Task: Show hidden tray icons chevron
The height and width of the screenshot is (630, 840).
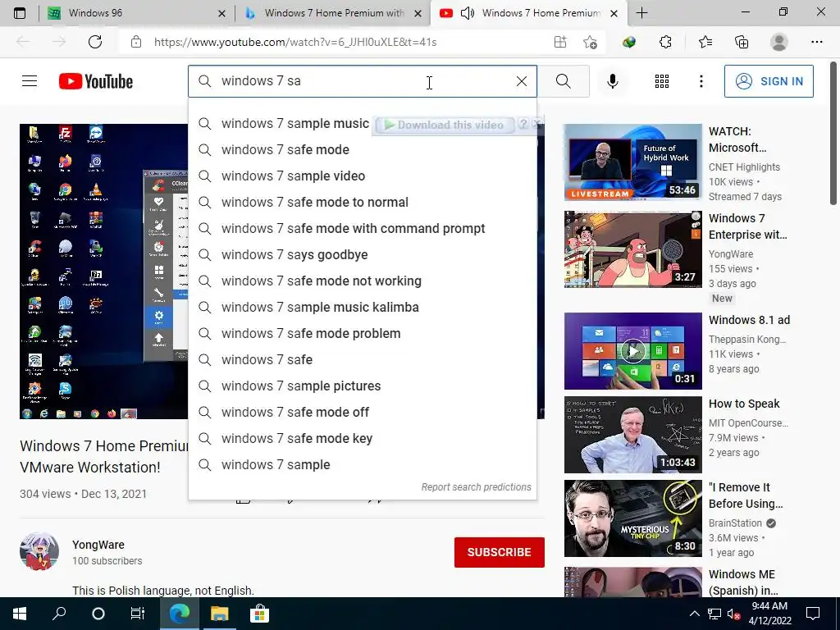Action: click(x=694, y=614)
